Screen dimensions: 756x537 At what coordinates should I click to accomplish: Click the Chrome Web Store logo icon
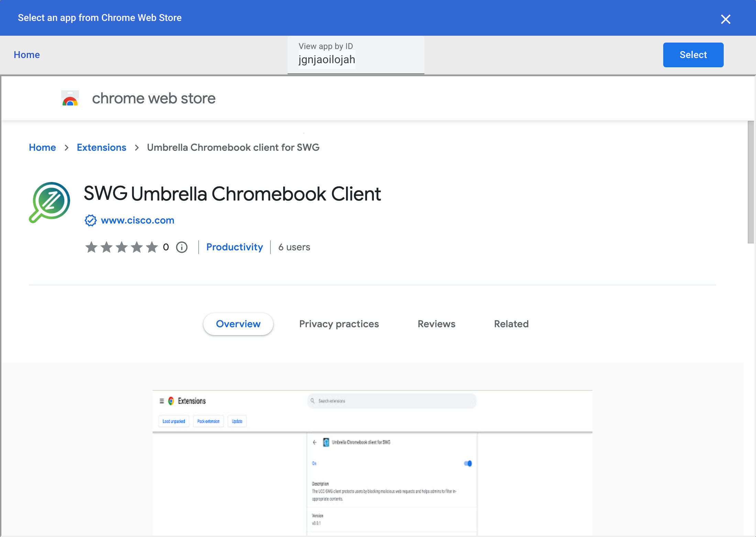(70, 98)
